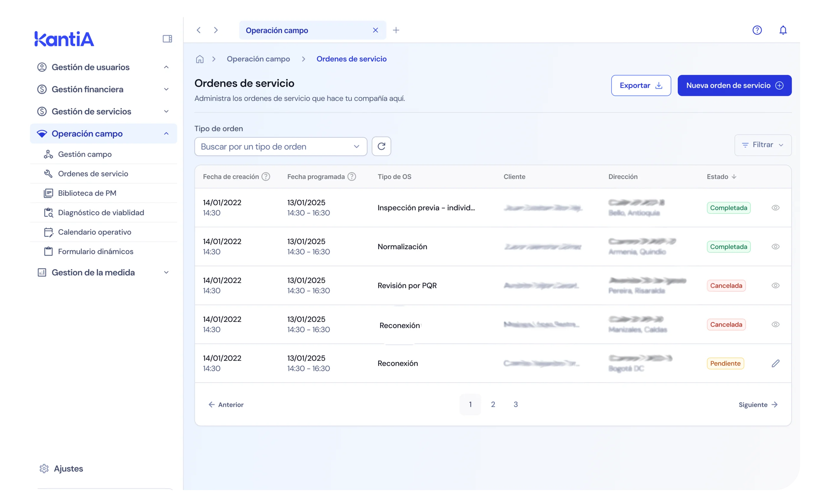827x504 pixels.
Task: Open the help question mark icon
Action: pyautogui.click(x=757, y=30)
